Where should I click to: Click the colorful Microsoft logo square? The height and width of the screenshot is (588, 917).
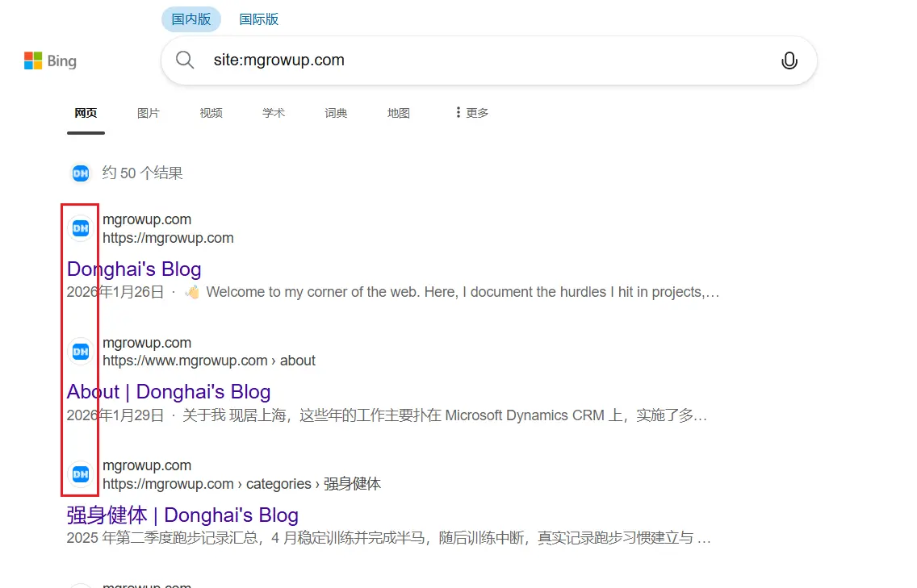[33, 60]
